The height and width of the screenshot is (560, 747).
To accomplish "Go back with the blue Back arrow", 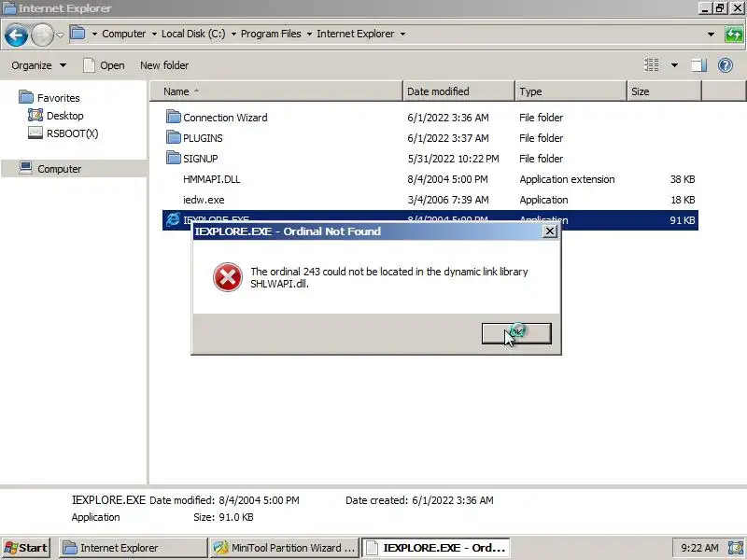I will click(16, 35).
